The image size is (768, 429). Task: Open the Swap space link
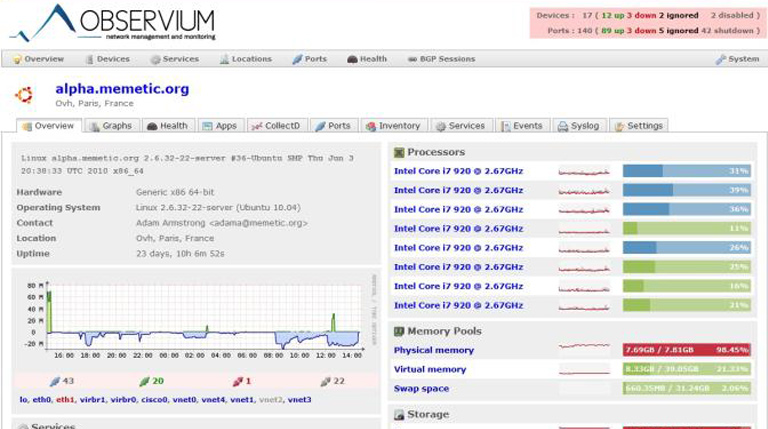click(421, 388)
